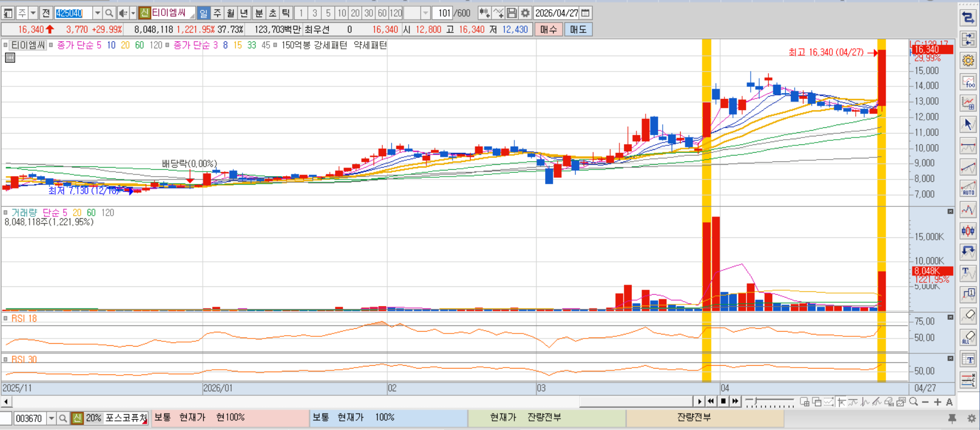Select the eraser tool in right sidebar
The width and height of the screenshot is (980, 430).
point(968,316)
